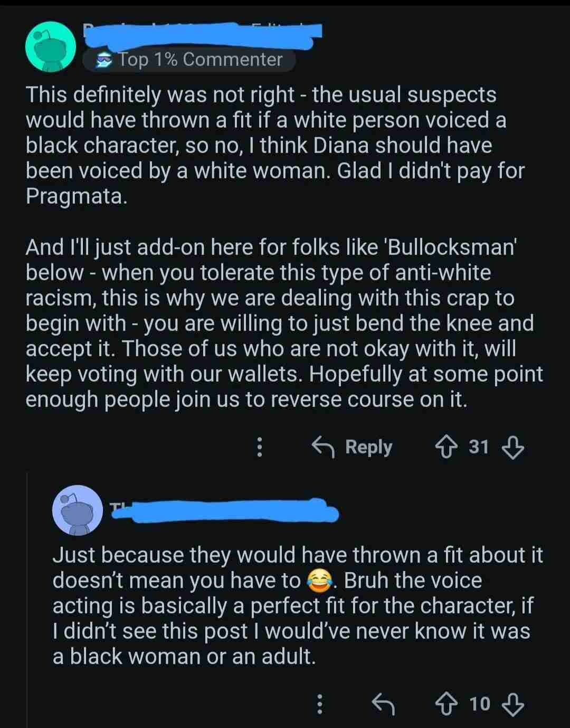Open the reply author's redacted username
570x728 pixels.
click(x=224, y=511)
